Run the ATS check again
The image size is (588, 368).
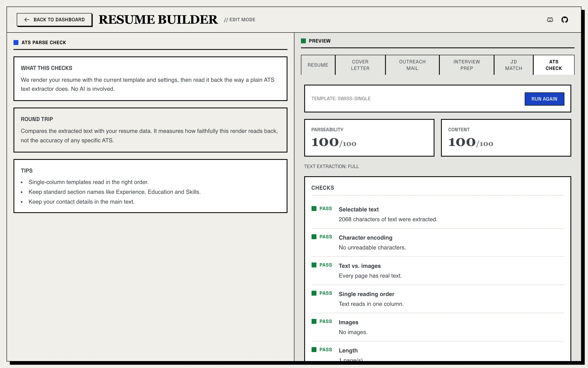pyautogui.click(x=544, y=99)
